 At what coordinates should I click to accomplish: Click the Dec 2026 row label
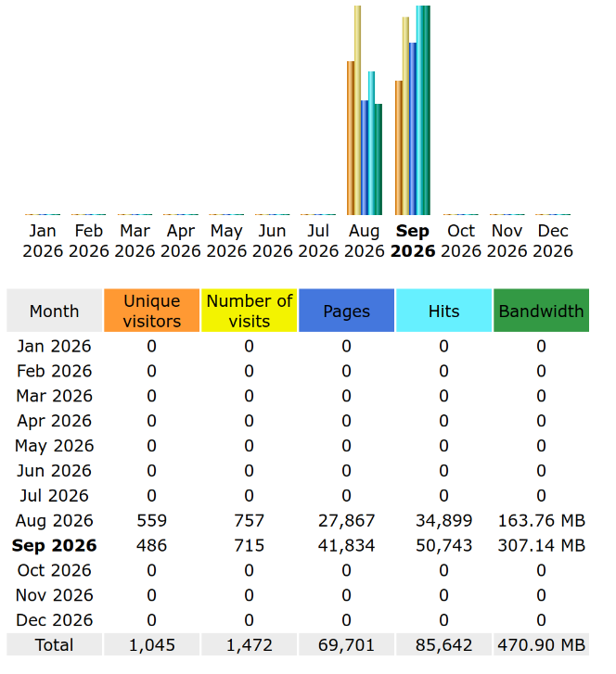[x=54, y=620]
